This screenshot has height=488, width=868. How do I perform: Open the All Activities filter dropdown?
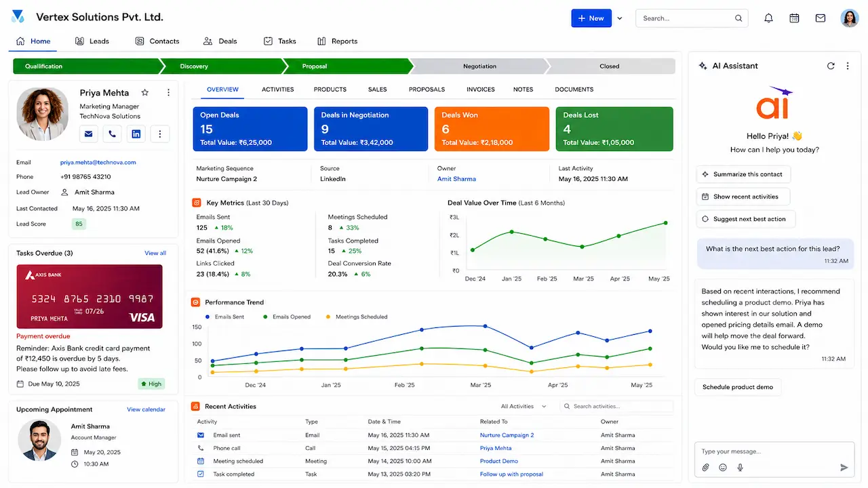[x=524, y=406]
